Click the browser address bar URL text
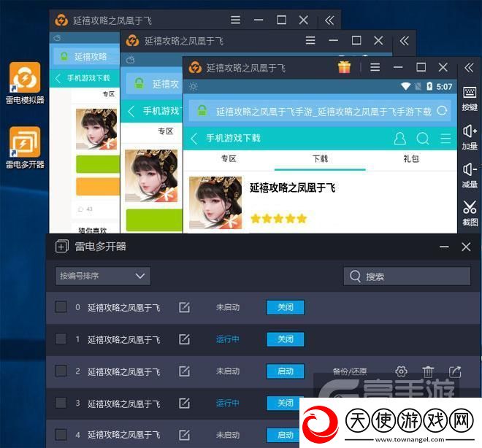 click(324, 111)
